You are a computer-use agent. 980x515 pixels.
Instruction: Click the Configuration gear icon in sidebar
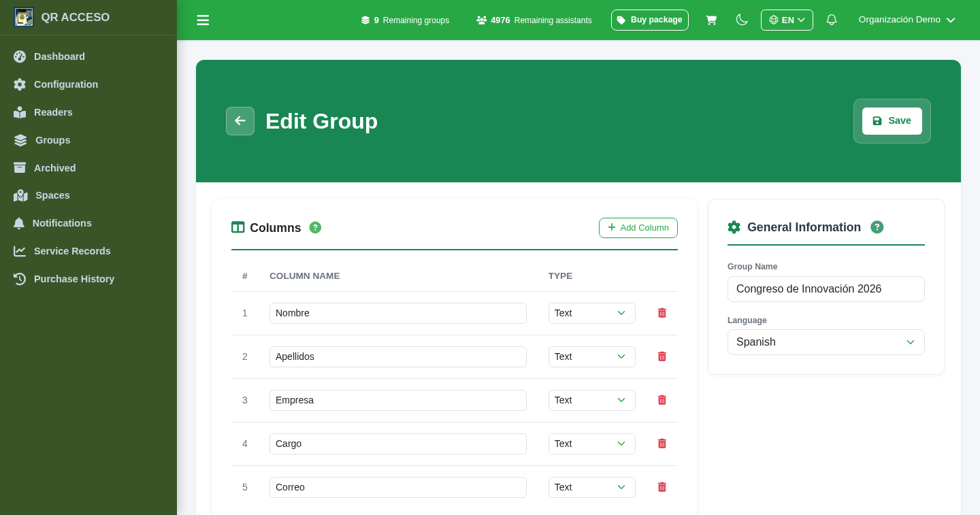[20, 84]
